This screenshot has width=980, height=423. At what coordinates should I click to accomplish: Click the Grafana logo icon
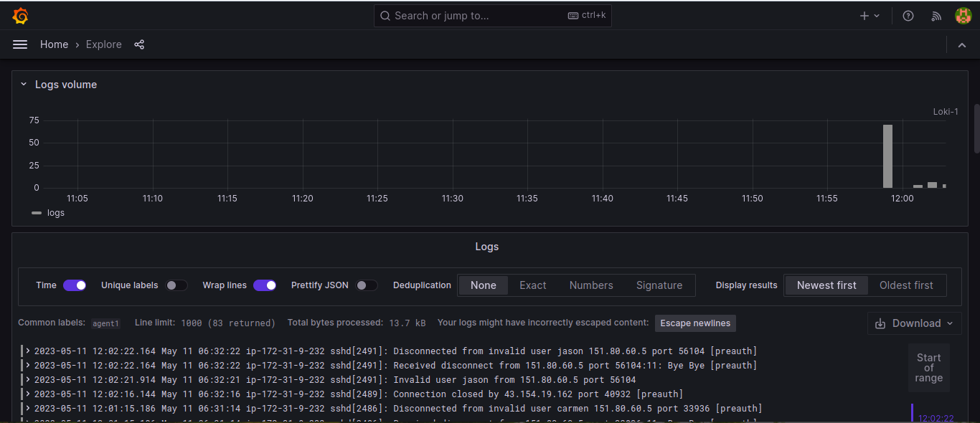[20, 16]
